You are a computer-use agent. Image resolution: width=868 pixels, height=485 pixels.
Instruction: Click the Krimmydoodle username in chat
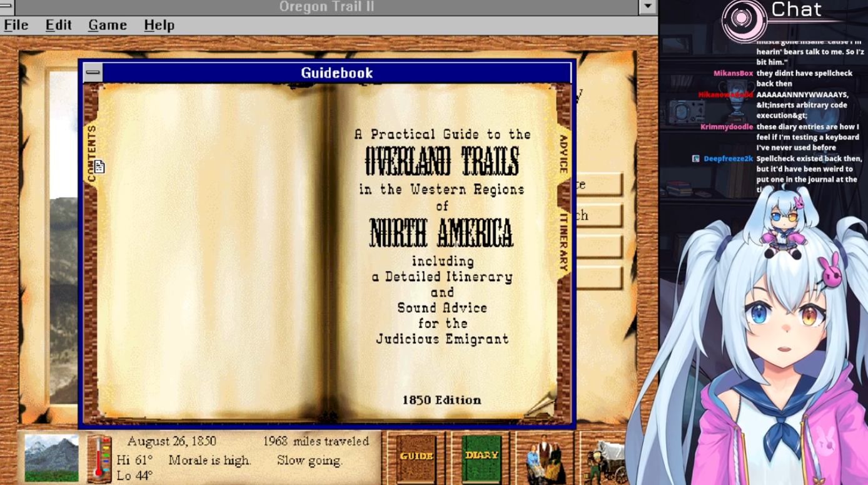pyautogui.click(x=727, y=126)
